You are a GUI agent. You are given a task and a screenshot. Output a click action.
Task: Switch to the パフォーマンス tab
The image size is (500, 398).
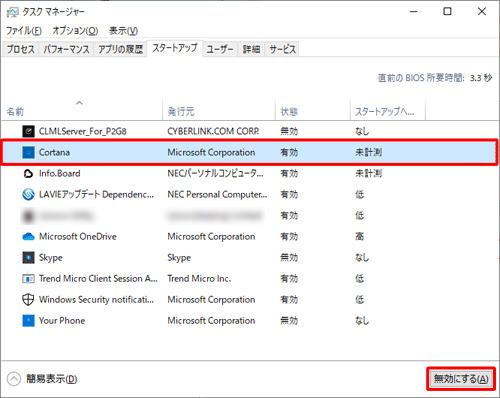[x=66, y=49]
